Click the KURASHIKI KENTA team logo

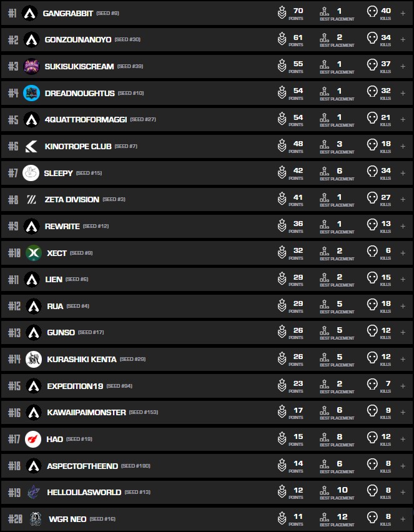(33, 359)
